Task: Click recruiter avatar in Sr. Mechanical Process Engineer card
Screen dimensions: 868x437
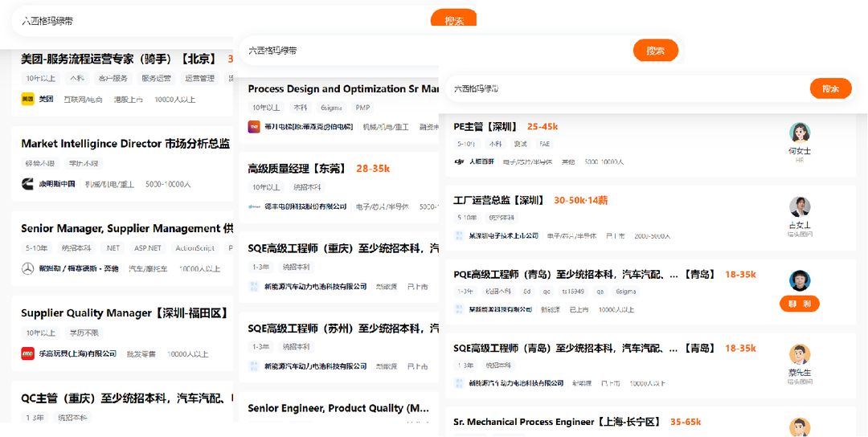Action: pos(800,427)
